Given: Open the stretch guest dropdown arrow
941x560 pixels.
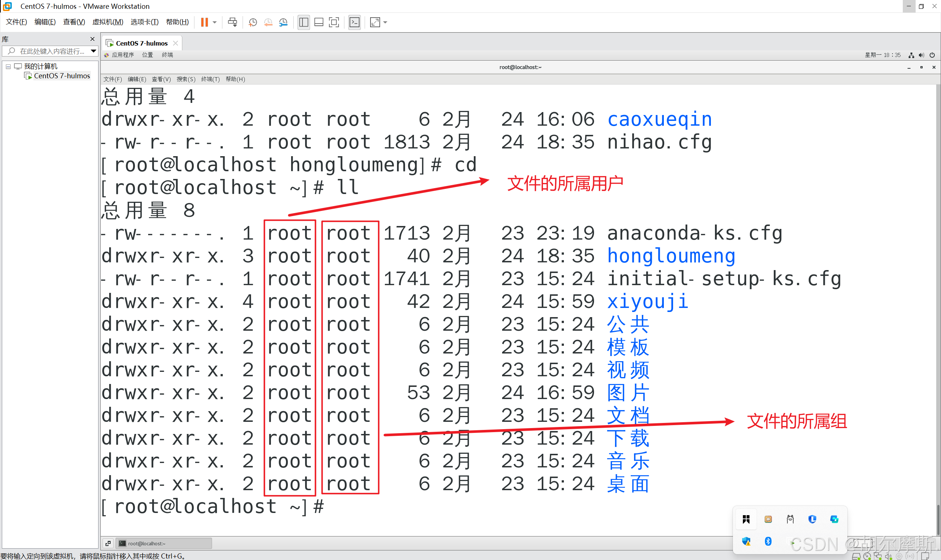Looking at the screenshot, I should [x=385, y=22].
